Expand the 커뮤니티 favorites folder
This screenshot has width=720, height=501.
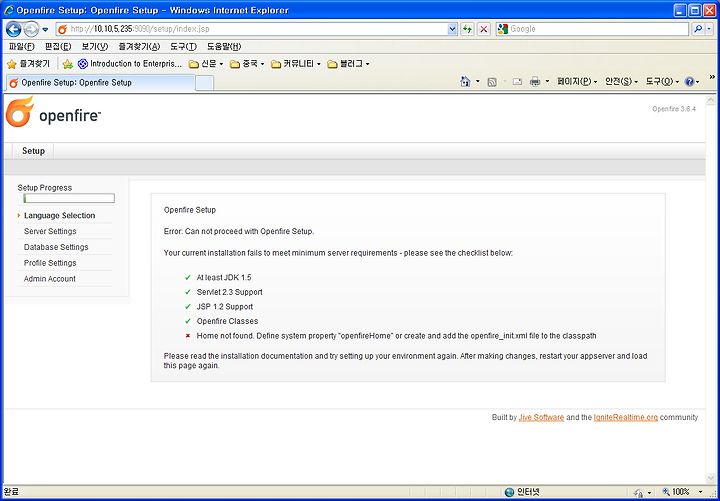(296, 64)
